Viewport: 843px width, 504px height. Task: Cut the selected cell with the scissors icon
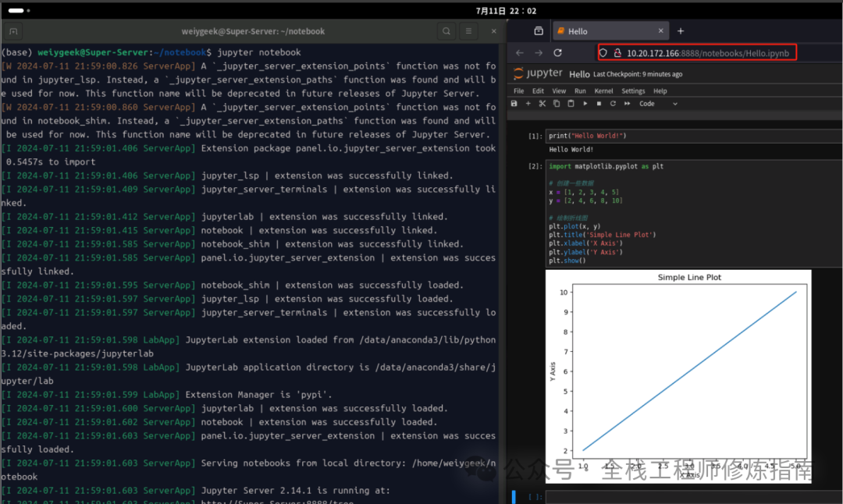click(542, 104)
